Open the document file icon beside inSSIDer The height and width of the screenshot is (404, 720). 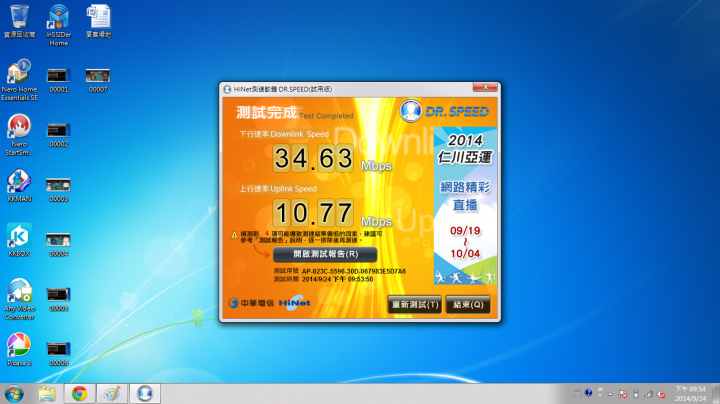(98, 21)
